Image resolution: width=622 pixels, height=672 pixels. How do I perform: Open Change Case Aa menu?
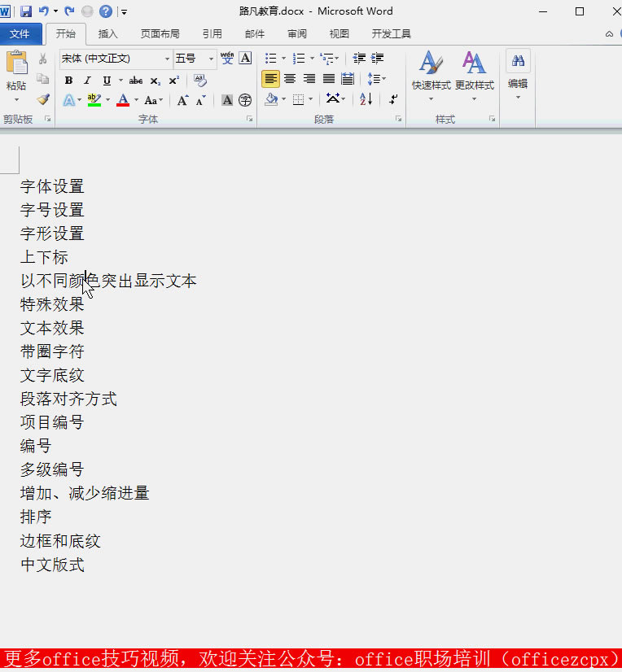(x=153, y=100)
